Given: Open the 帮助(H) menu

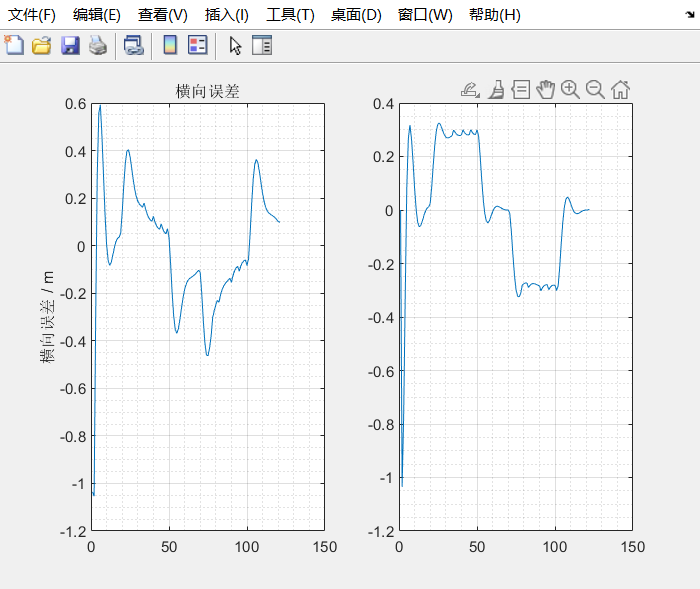Looking at the screenshot, I should [x=495, y=15].
